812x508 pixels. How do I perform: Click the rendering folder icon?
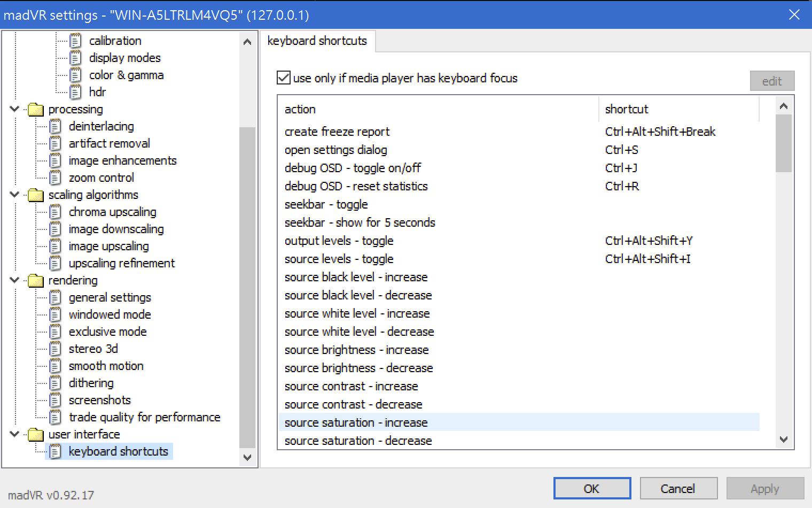[35, 280]
